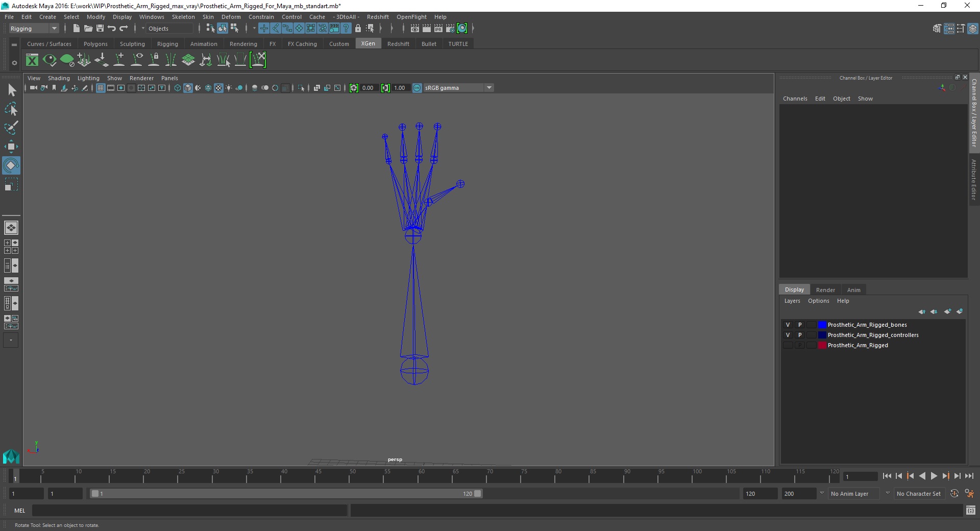Open the shelf options menu button
Image resolution: width=980 pixels, height=531 pixels.
tap(14, 63)
